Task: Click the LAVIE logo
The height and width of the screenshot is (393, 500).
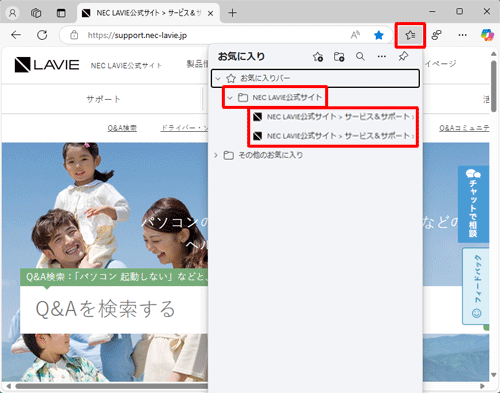Action: coord(47,65)
